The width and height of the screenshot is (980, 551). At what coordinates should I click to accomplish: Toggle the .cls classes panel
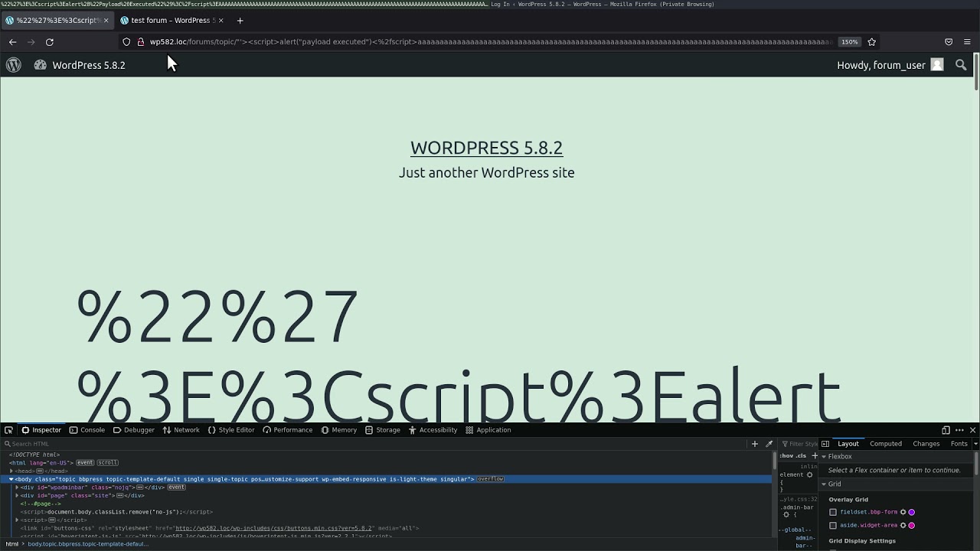pyautogui.click(x=802, y=455)
